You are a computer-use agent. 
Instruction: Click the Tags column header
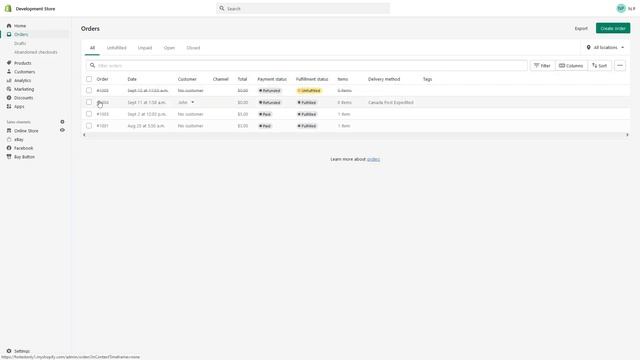pyautogui.click(x=427, y=79)
